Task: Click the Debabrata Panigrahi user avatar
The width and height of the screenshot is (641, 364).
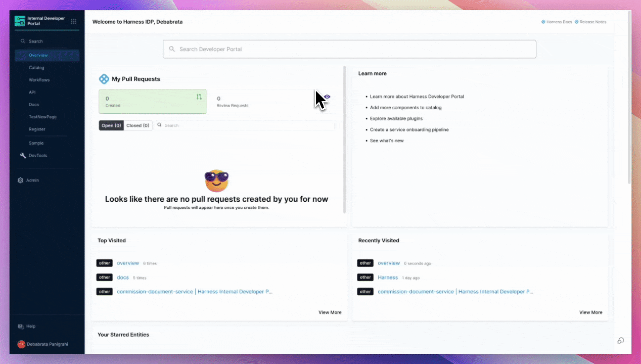Action: [x=21, y=344]
